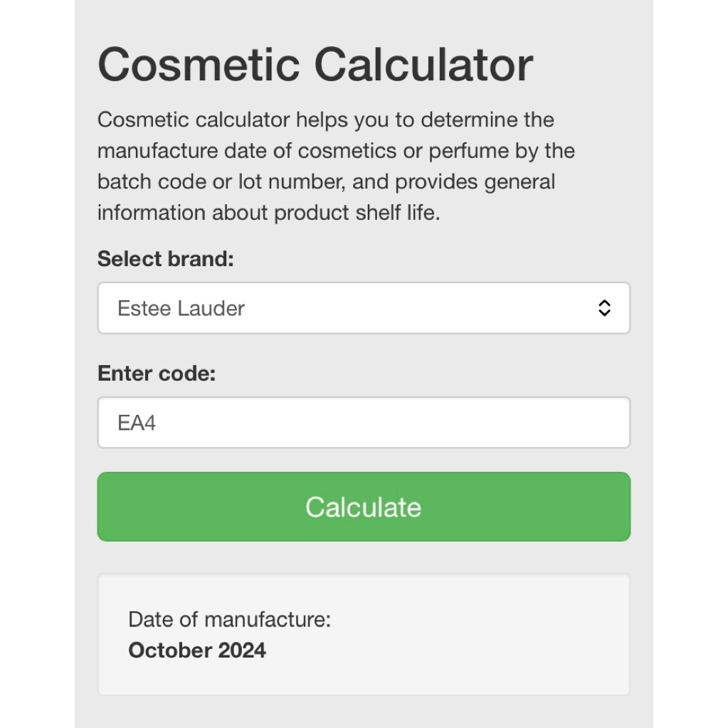Click the word 'Calculate' on the green button
This screenshot has width=728, height=728.
coord(363,507)
